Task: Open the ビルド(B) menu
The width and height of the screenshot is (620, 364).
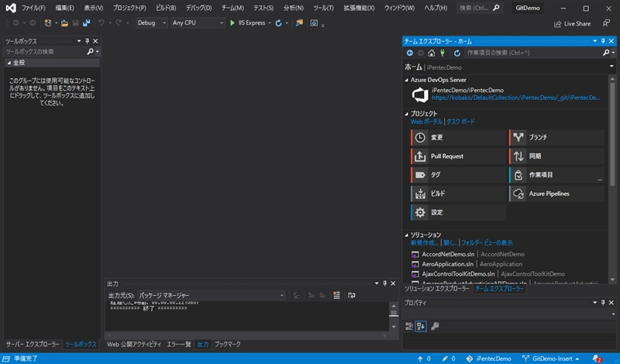Action: click(166, 8)
